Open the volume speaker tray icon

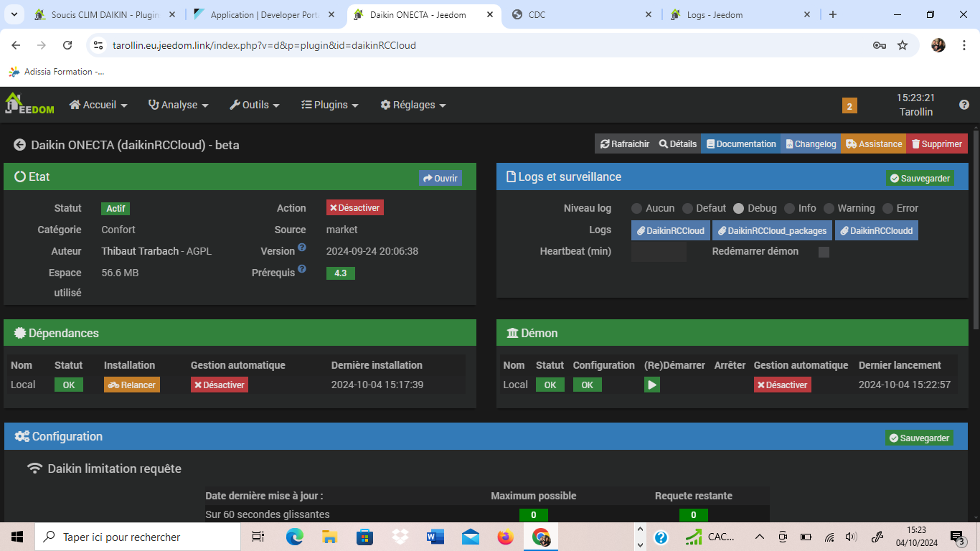coord(852,537)
